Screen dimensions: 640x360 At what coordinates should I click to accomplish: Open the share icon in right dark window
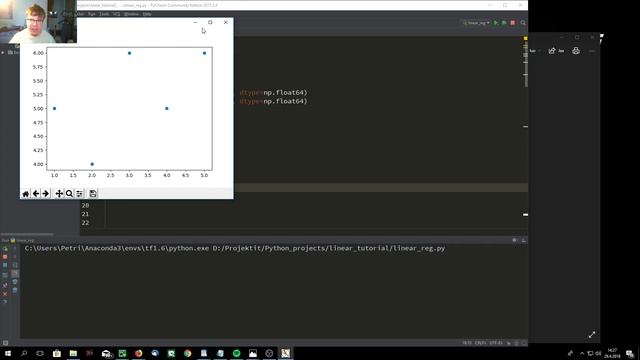(552, 51)
